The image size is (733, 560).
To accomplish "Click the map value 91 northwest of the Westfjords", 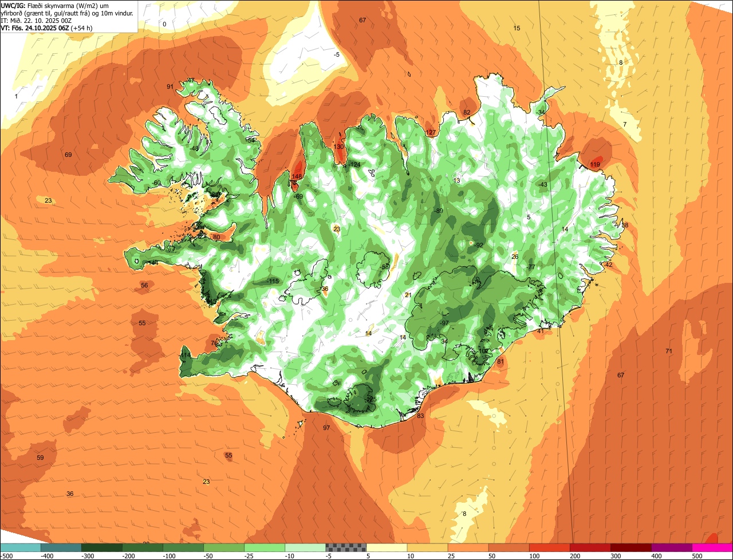I will pos(170,87).
